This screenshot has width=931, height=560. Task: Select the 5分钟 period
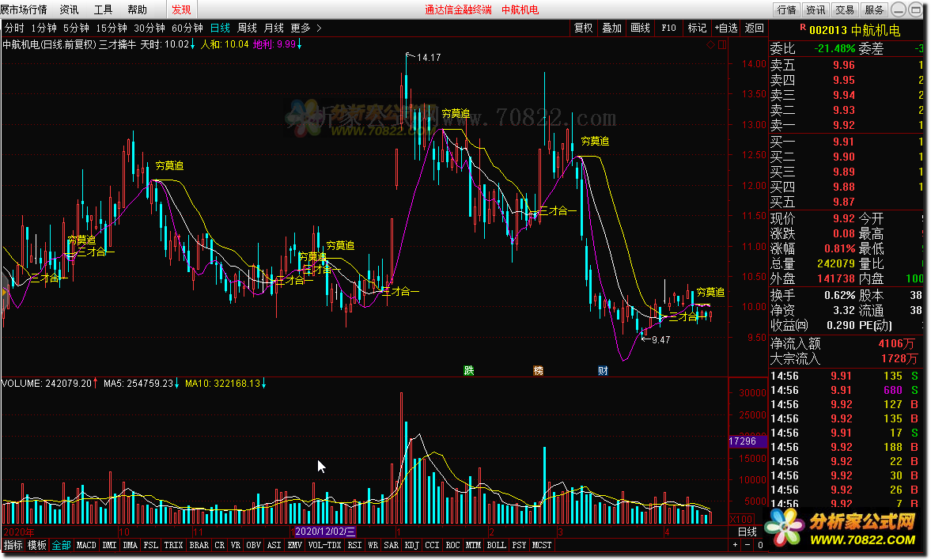click(76, 28)
